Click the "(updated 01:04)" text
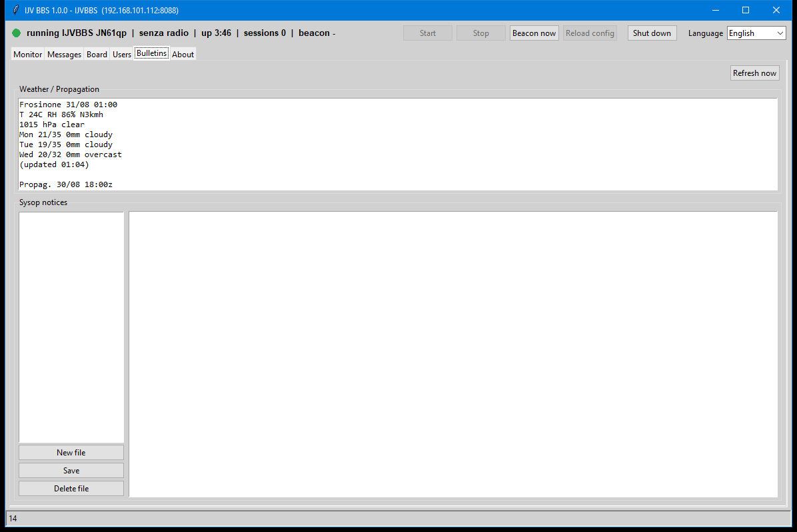Image resolution: width=797 pixels, height=532 pixels. (x=54, y=164)
